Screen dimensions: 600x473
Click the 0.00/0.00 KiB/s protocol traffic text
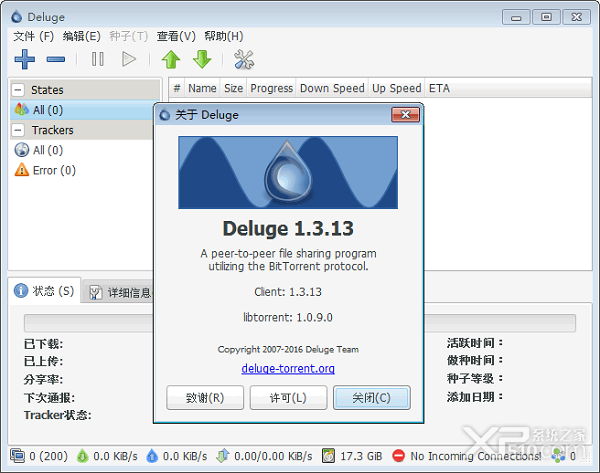[x=273, y=456]
